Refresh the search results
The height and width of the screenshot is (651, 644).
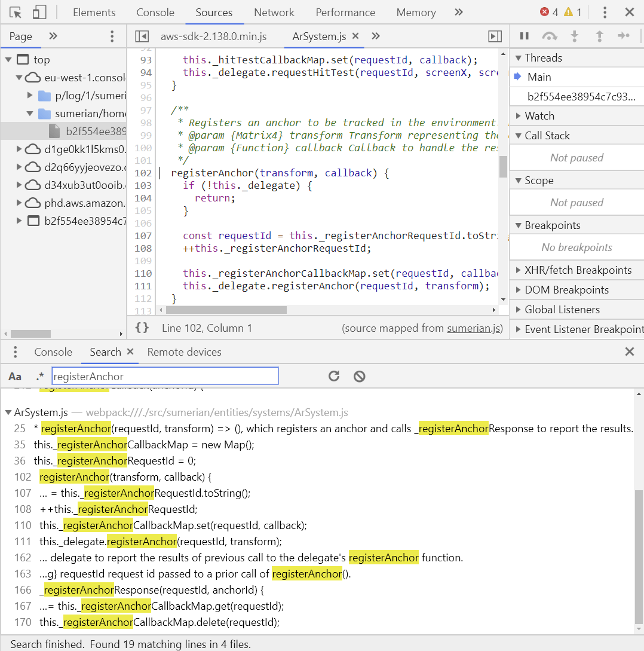334,376
